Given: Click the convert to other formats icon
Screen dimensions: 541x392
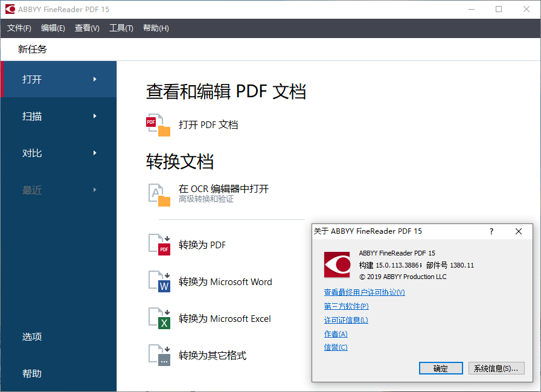Looking at the screenshot, I should (x=159, y=355).
